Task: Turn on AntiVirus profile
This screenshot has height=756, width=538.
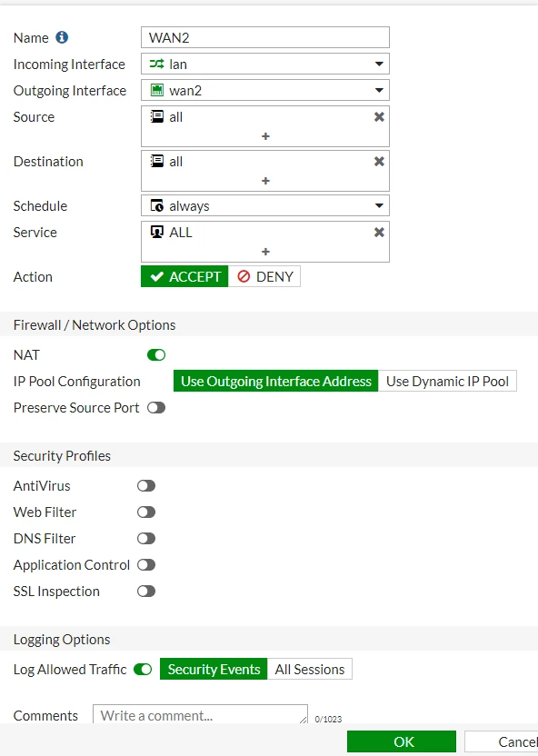Action: [x=146, y=485]
